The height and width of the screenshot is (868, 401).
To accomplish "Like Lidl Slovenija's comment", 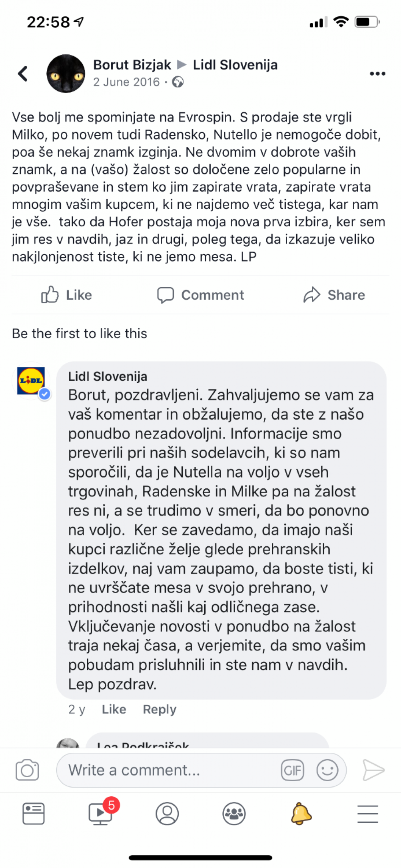I will click(114, 709).
